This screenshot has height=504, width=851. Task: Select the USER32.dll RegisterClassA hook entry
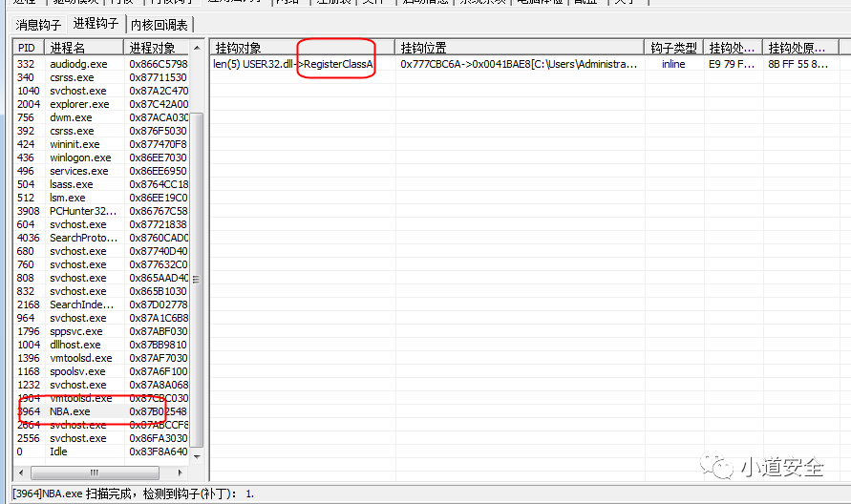point(293,64)
